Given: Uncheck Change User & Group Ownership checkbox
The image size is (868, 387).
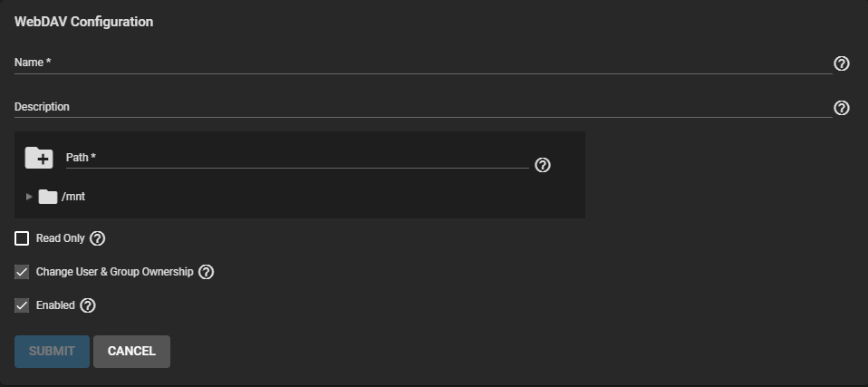Looking at the screenshot, I should pyautogui.click(x=23, y=272).
